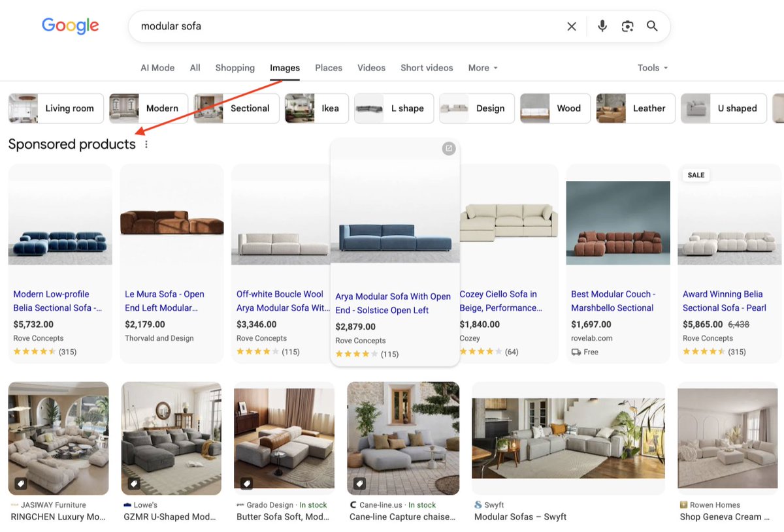Filter by Wood chip
This screenshot has height=532, width=784.
tap(555, 108)
